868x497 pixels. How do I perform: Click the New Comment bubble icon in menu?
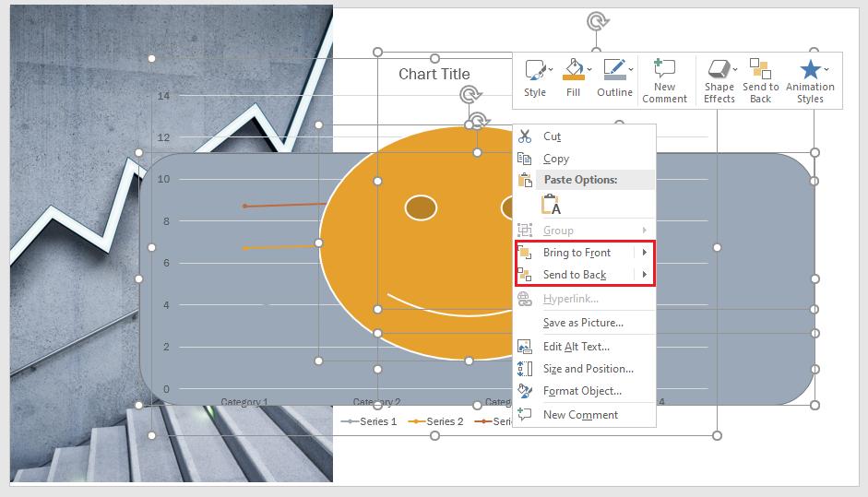pos(524,414)
